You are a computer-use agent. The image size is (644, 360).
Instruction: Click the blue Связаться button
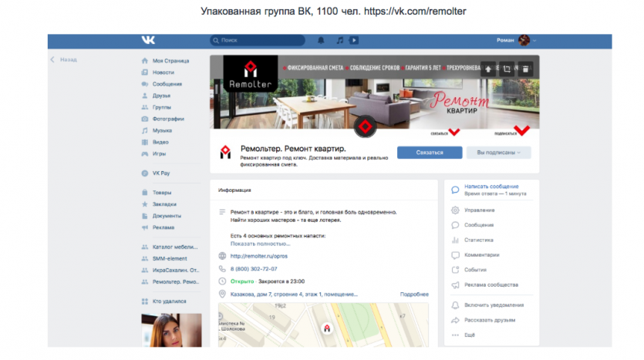pos(430,153)
